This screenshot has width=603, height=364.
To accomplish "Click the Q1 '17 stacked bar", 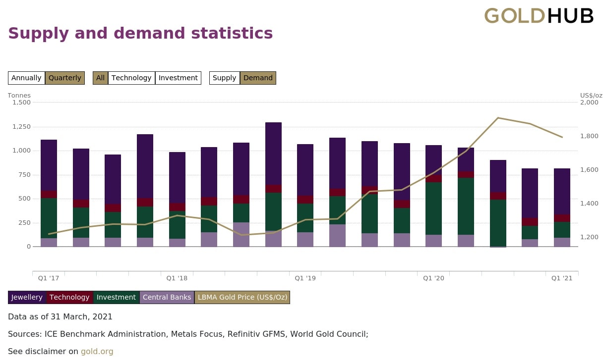I will pos(49,193).
